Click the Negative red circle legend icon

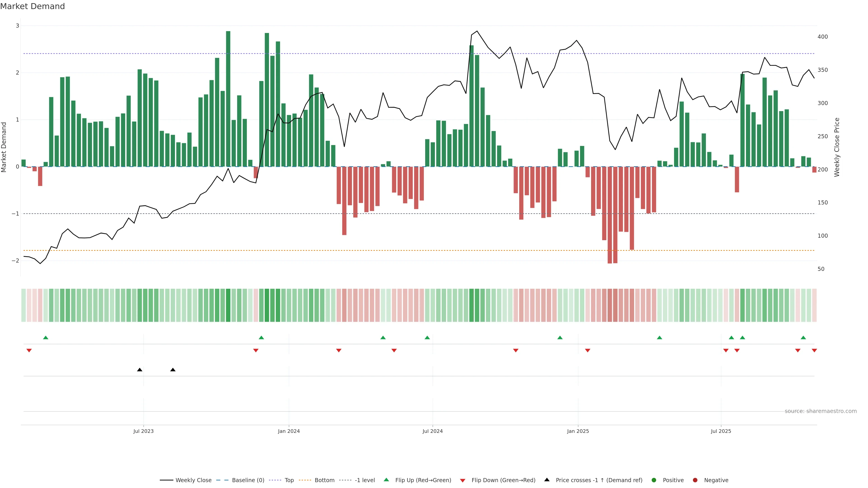pyautogui.click(x=695, y=480)
